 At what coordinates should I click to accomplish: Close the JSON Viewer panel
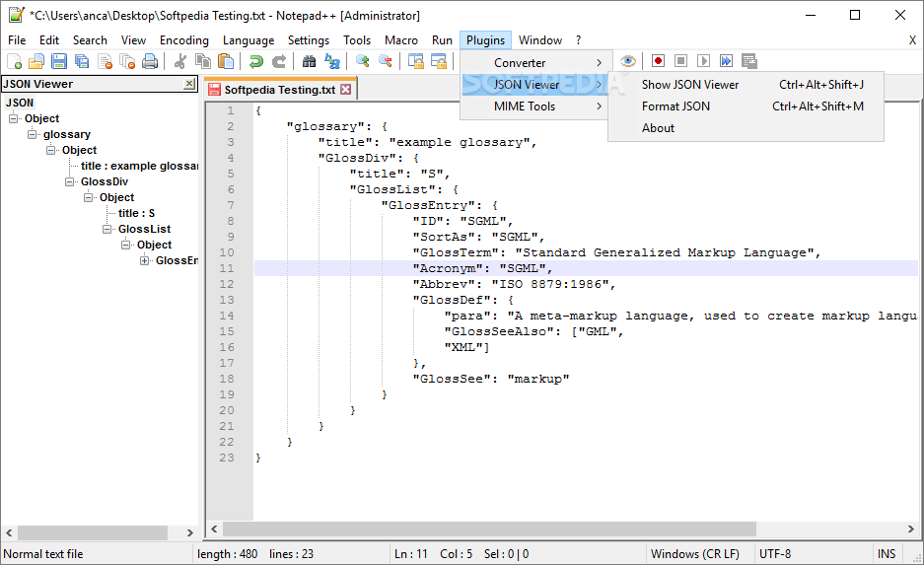pos(189,84)
